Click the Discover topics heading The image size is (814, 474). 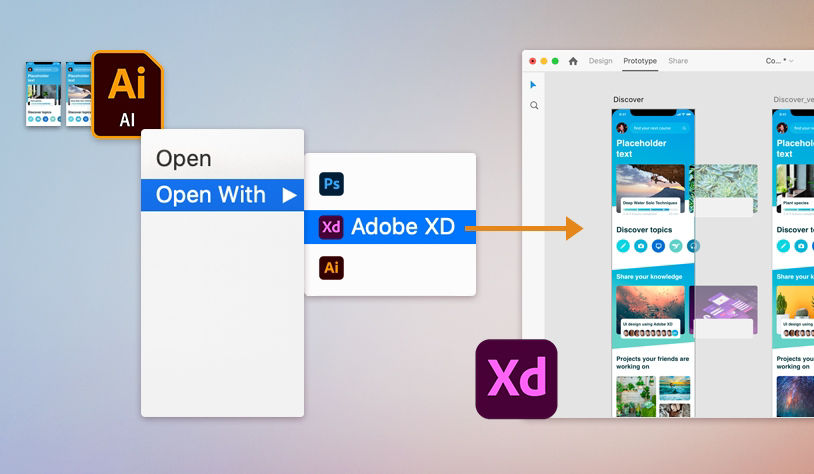coord(644,229)
